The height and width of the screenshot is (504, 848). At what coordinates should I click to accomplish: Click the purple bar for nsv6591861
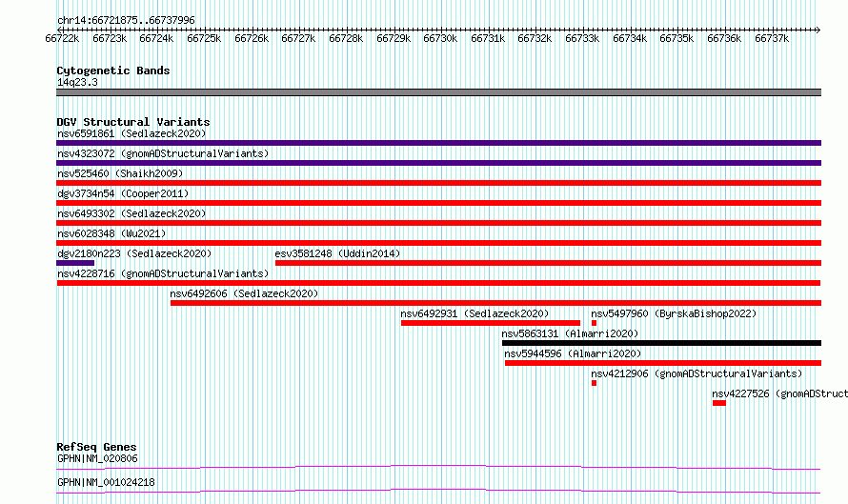(438, 143)
